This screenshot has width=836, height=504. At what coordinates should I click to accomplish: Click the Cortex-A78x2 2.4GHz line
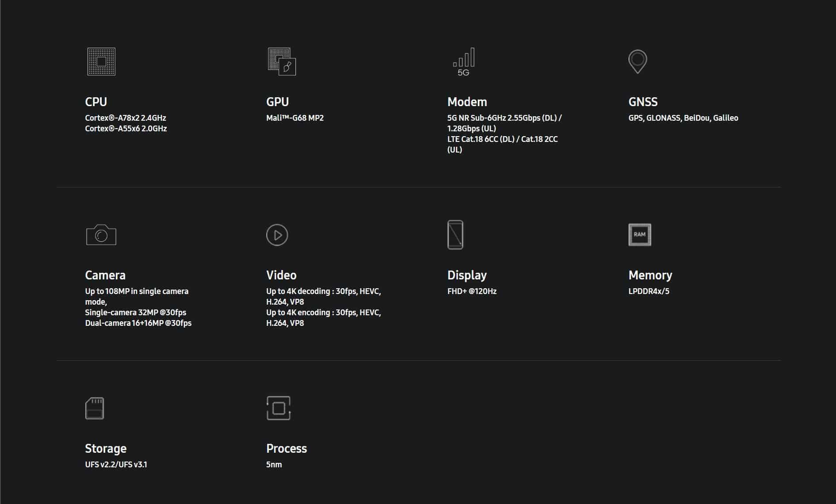click(126, 118)
